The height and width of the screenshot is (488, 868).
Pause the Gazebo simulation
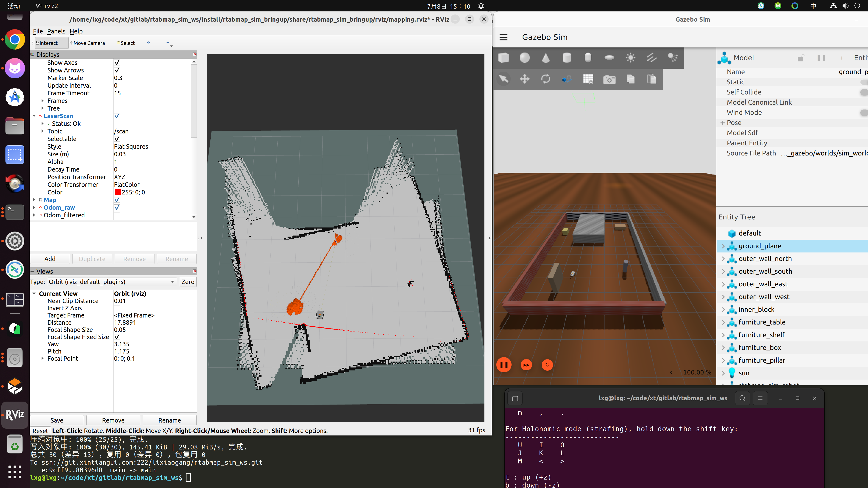(x=504, y=365)
